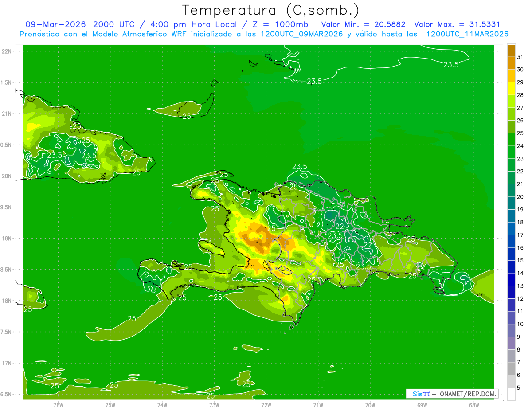
Task: Click the '72W' longitude axis label
Action: 266,405
